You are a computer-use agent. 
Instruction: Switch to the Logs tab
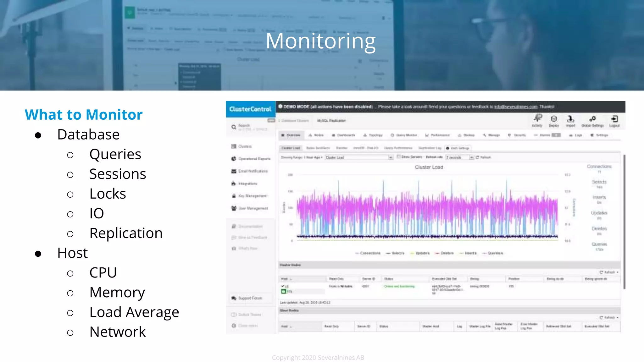tap(576, 135)
